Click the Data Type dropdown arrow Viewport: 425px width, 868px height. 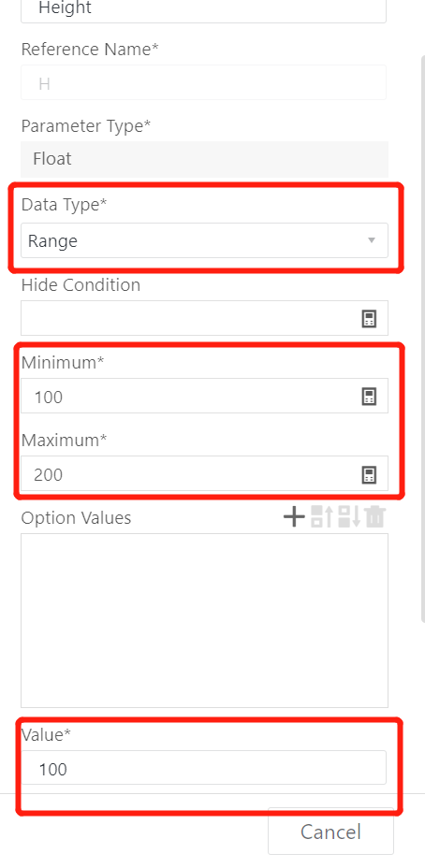pos(372,240)
